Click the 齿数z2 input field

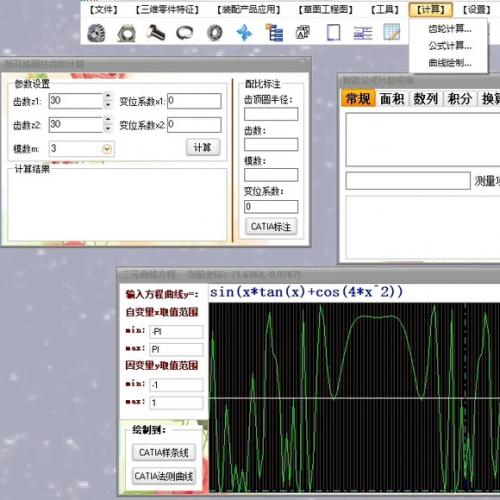pos(76,124)
